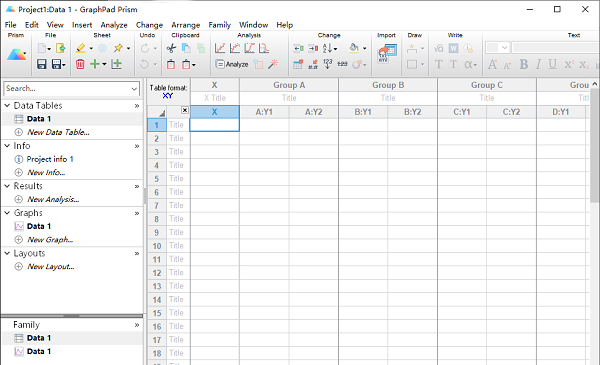Click the Table format XY button
600x365 pixels.
tap(168, 92)
